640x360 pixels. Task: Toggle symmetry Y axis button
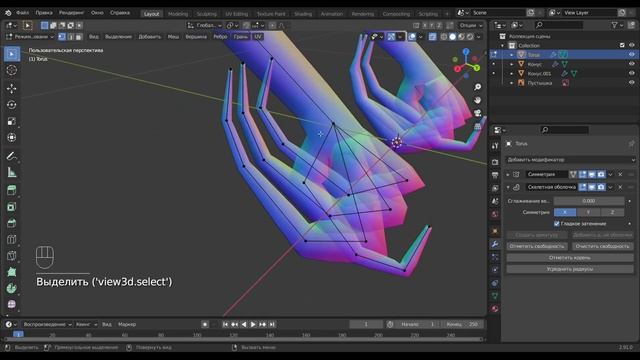pyautogui.click(x=588, y=212)
